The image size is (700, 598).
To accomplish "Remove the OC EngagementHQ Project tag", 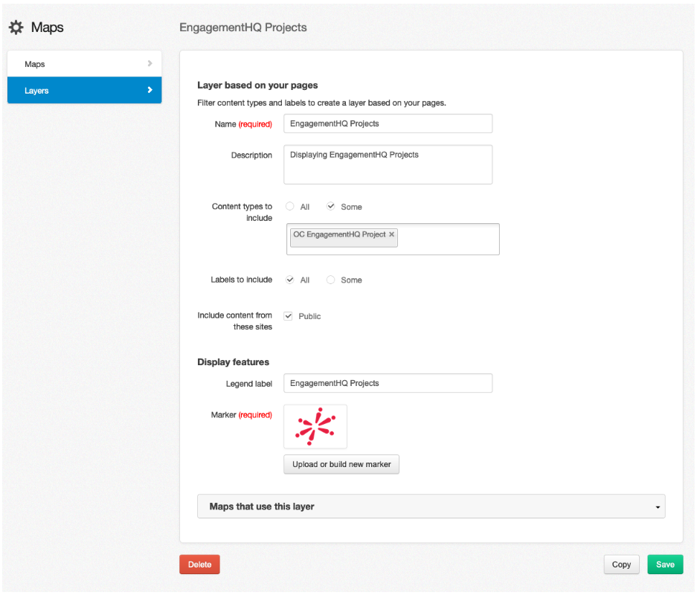I will (x=391, y=234).
